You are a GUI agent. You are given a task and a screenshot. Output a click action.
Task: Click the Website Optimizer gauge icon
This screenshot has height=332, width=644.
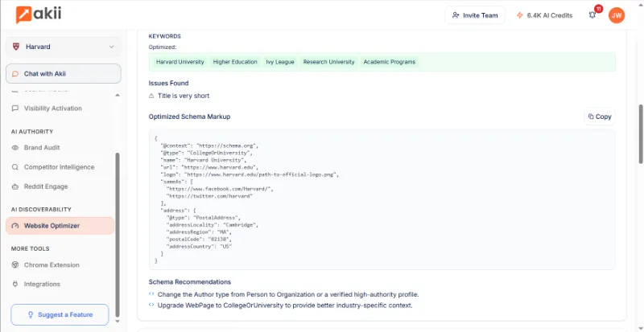click(15, 226)
